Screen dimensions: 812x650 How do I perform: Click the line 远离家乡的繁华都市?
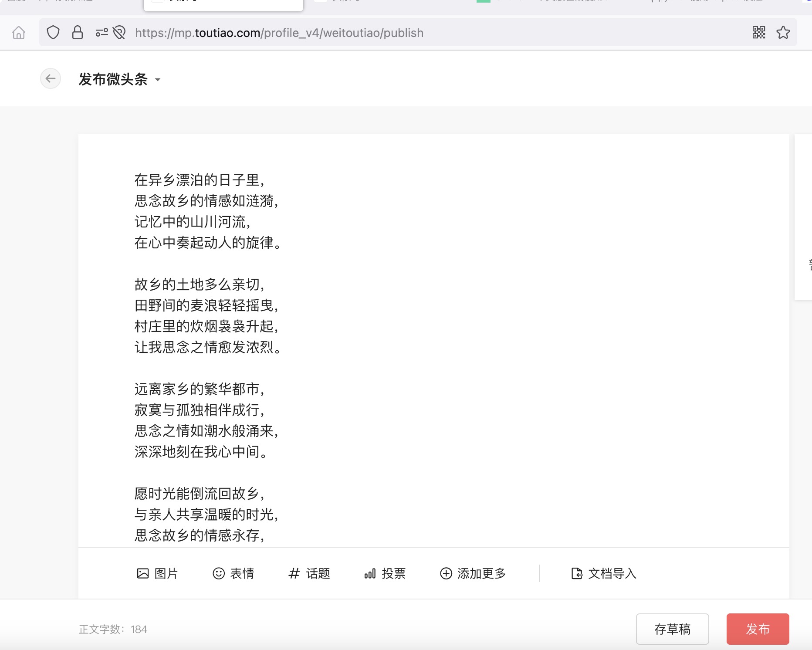tap(200, 389)
